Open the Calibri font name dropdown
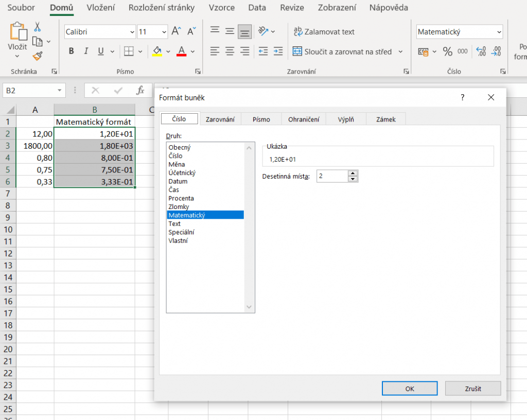527x420 pixels. [131, 32]
